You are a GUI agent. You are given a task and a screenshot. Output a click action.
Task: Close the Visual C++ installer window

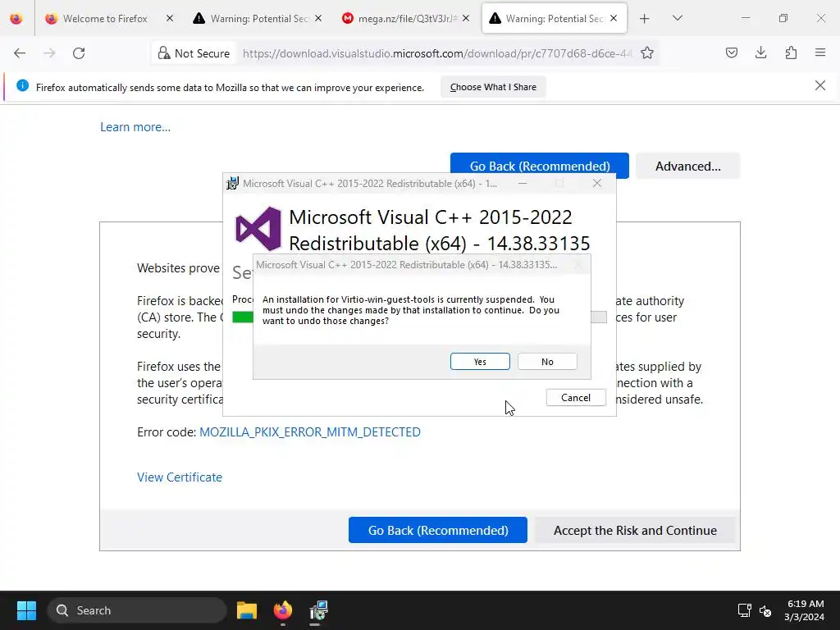(x=597, y=183)
